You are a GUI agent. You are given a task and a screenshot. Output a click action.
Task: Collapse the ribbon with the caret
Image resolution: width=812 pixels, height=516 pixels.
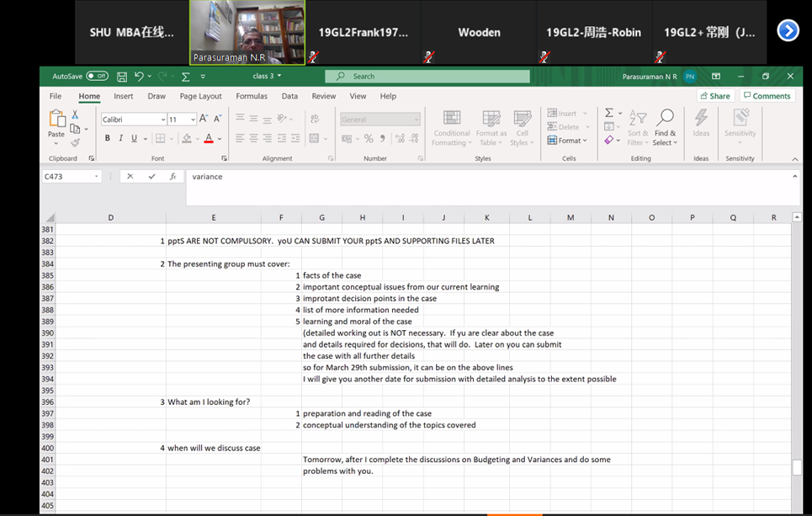(795, 159)
